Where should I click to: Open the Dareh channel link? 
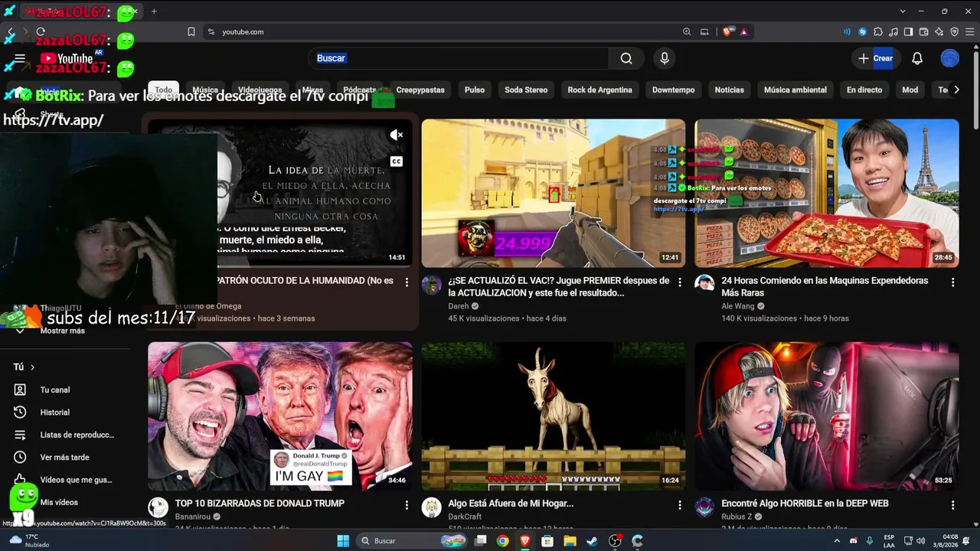(x=459, y=306)
